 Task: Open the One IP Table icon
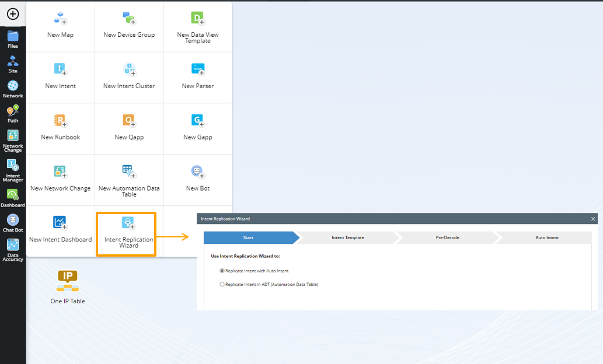click(x=68, y=287)
